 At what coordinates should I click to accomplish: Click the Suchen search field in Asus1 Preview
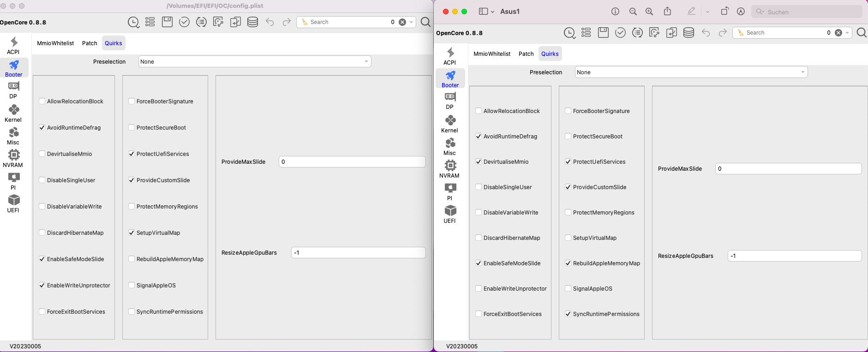coord(806,12)
